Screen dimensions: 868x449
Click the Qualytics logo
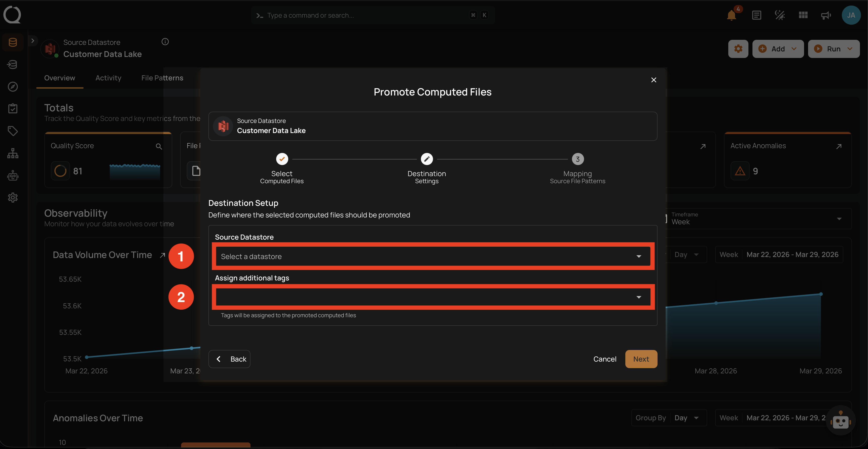[x=12, y=15]
